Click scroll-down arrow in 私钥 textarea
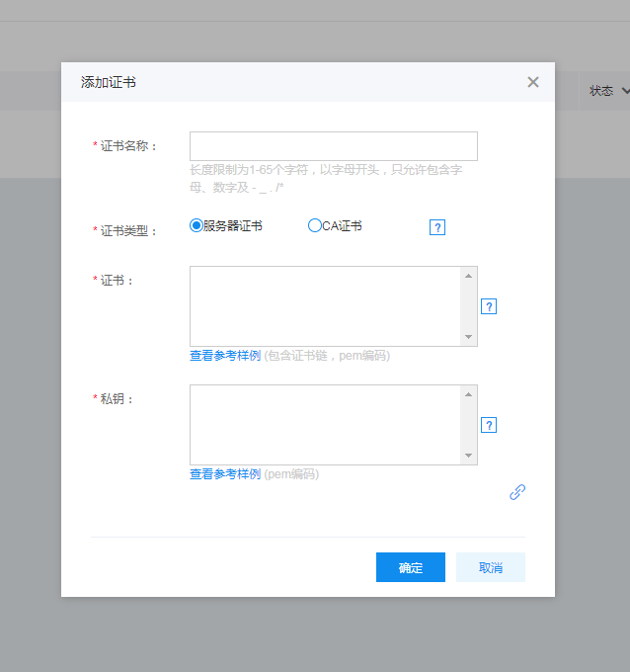Screen dimensions: 630x672 469,456
